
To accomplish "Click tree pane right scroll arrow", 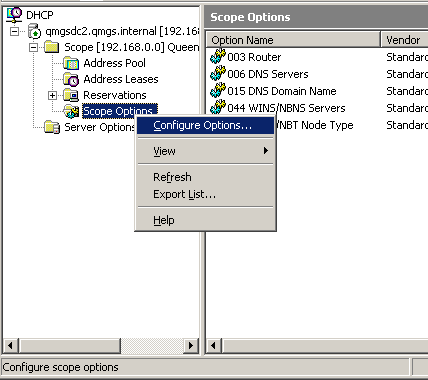I will (191, 345).
